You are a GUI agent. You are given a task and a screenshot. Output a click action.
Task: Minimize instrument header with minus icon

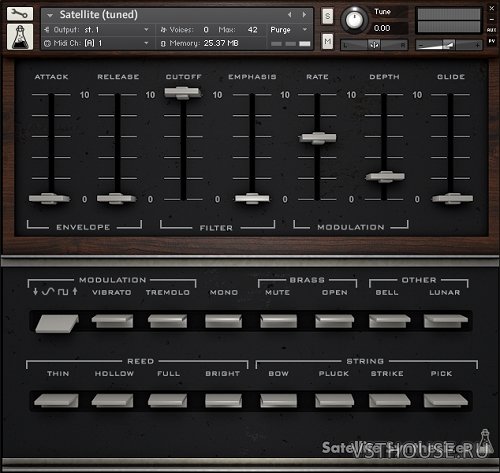(492, 19)
